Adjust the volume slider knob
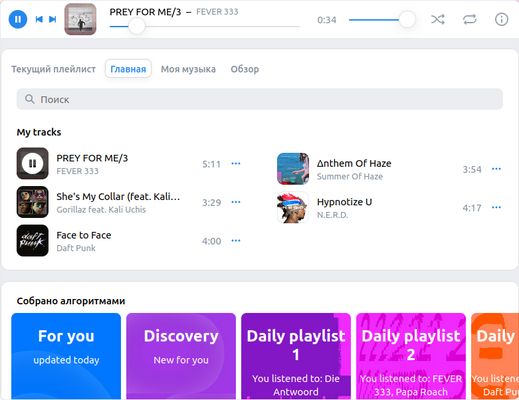Image resolution: width=519 pixels, height=400 pixels. pos(407,19)
